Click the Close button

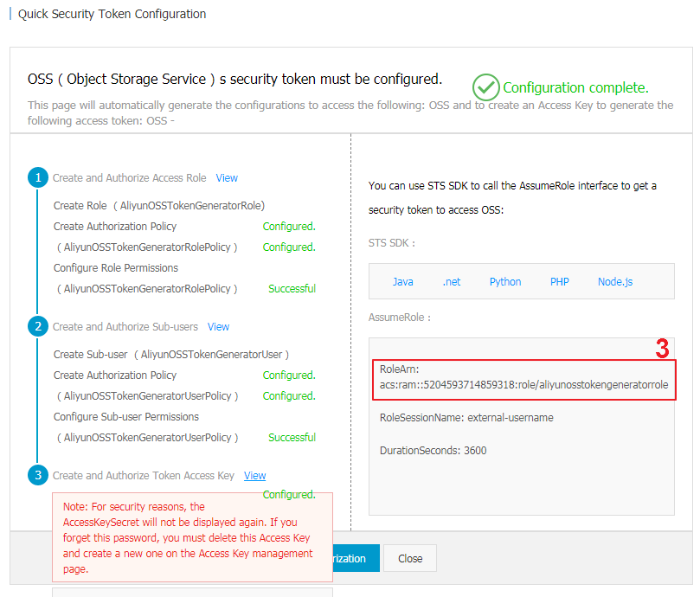pos(410,558)
